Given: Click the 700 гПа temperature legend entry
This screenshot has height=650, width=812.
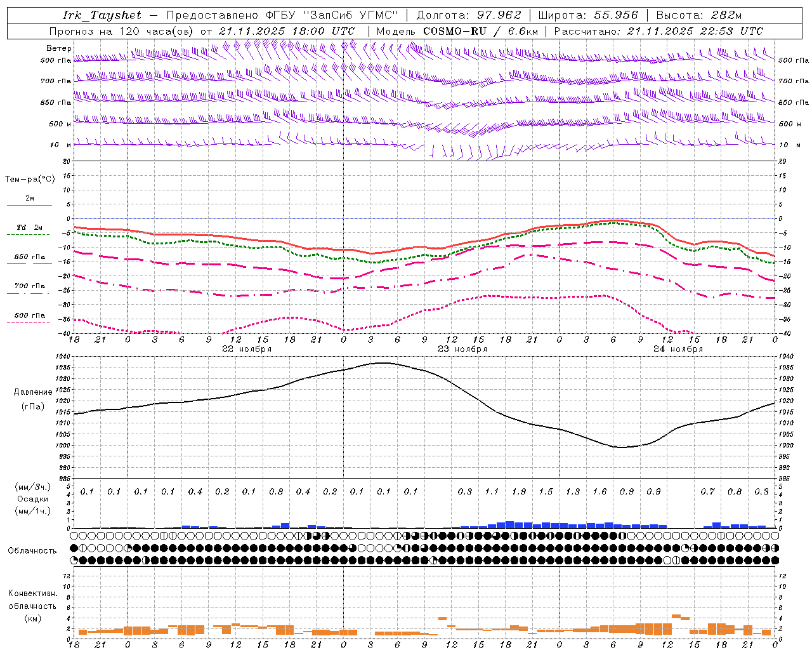Looking at the screenshot, I should [30, 286].
